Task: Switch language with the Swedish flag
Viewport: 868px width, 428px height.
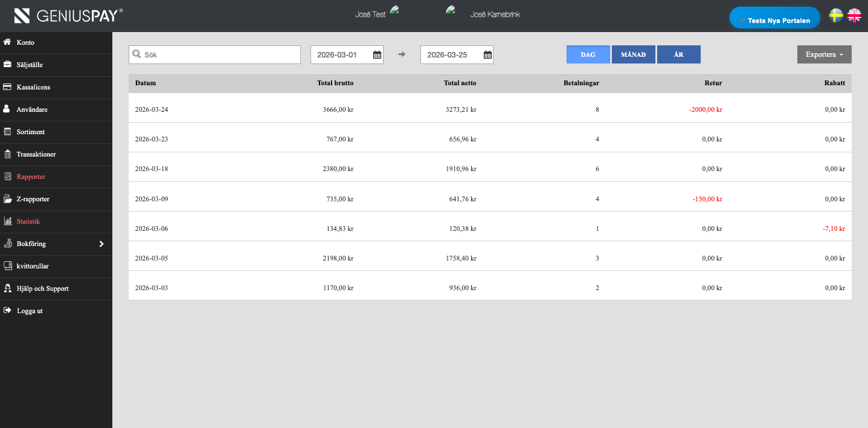Action: tap(836, 16)
